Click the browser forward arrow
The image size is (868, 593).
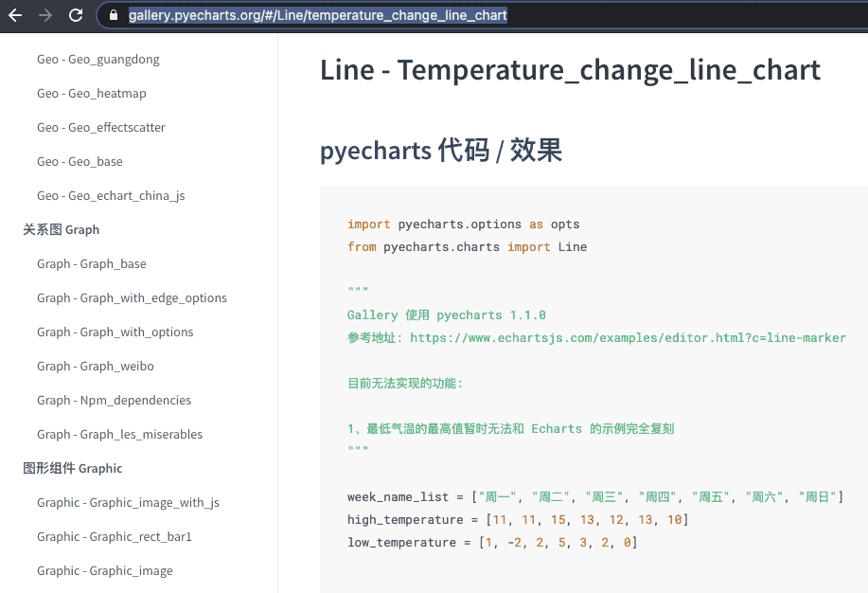point(45,15)
